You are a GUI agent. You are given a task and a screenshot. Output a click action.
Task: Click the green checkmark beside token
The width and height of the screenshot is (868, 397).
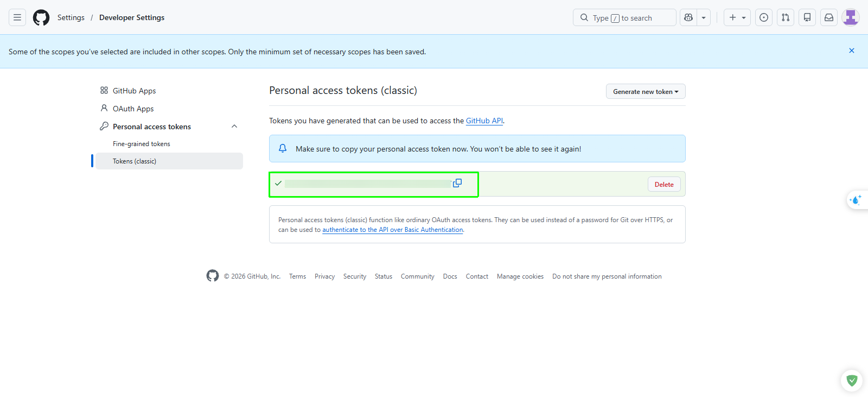pyautogui.click(x=278, y=184)
